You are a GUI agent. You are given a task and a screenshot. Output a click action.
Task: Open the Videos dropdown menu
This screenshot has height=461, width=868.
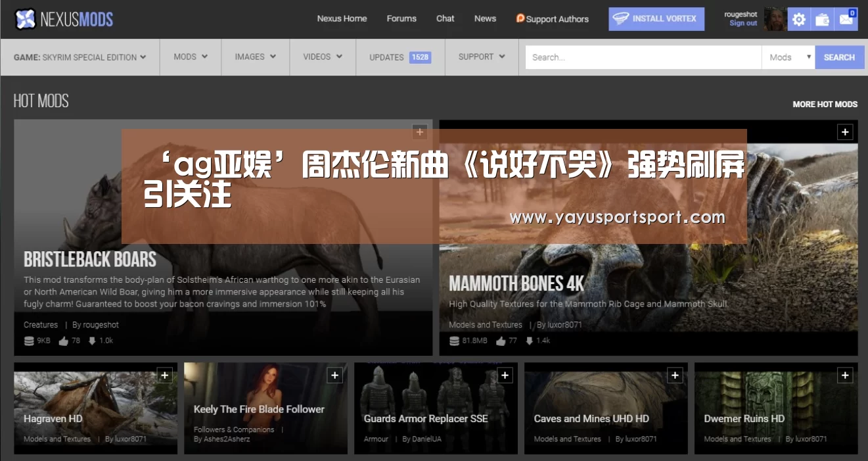[323, 57]
